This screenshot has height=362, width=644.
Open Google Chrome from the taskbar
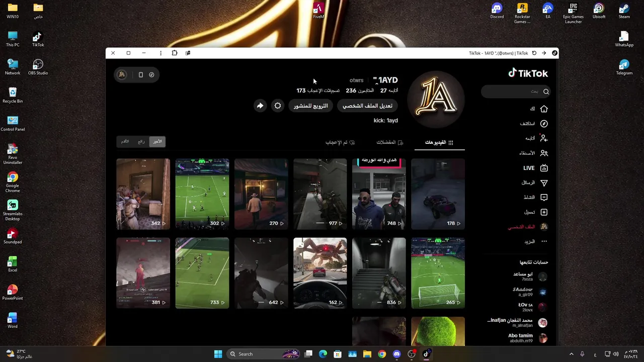(382, 354)
